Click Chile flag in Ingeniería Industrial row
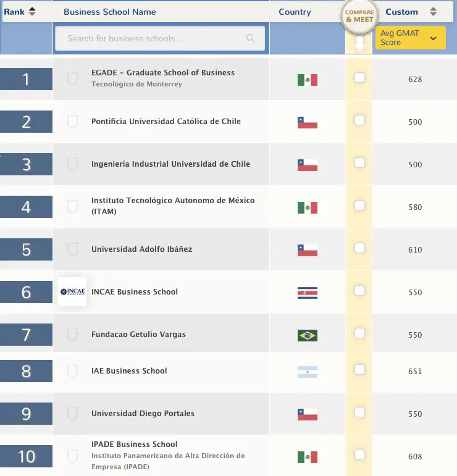 point(308,165)
